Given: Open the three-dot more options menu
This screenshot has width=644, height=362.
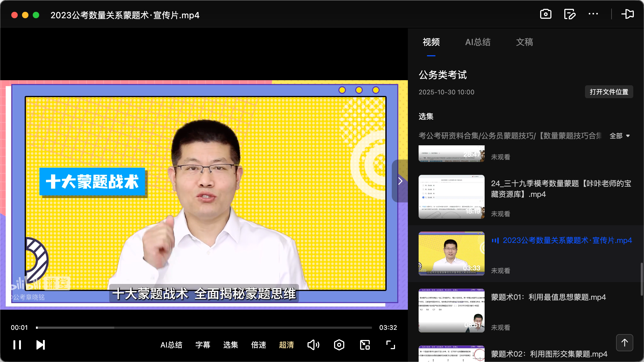Looking at the screenshot, I should [x=594, y=14].
